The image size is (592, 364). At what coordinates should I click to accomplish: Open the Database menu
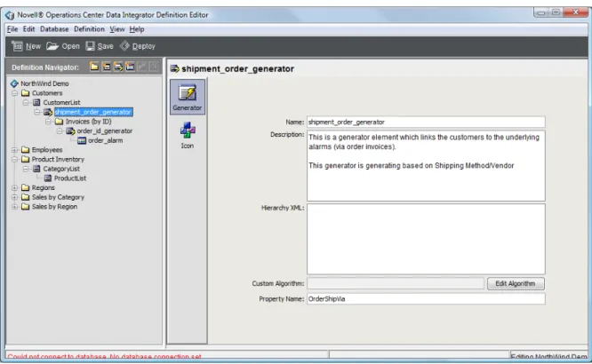coord(54,29)
